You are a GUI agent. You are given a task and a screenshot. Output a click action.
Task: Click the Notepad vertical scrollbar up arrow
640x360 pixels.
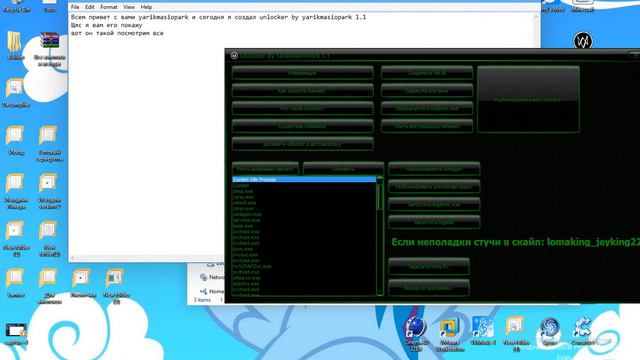tap(536, 16)
